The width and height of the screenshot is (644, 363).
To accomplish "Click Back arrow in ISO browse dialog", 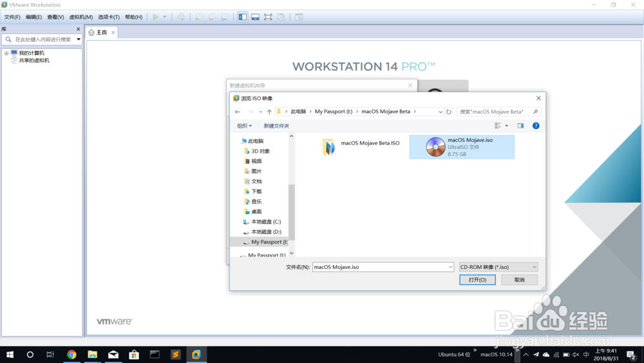I will [238, 112].
